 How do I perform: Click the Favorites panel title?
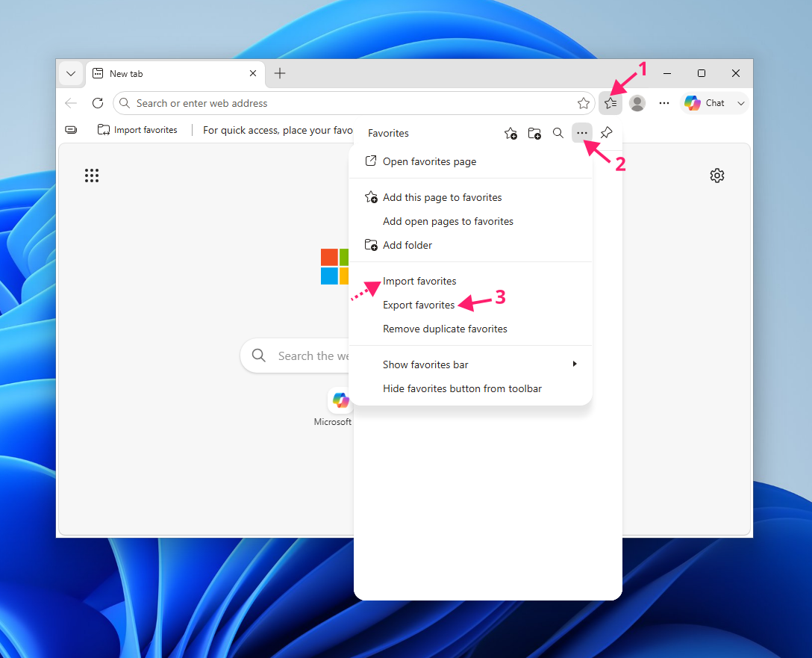pyautogui.click(x=388, y=133)
